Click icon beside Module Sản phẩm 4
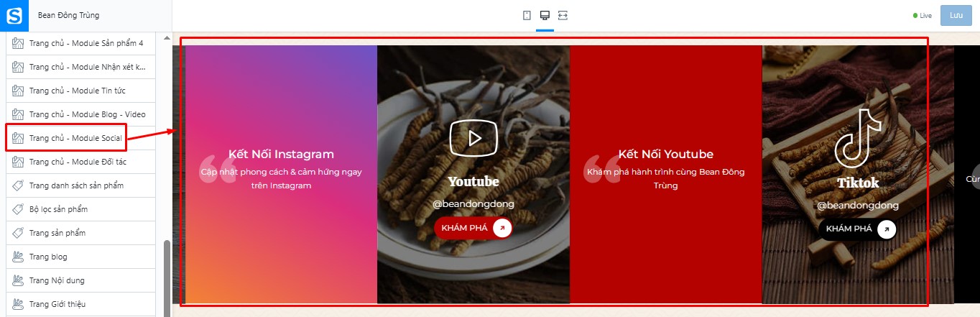 (x=19, y=43)
